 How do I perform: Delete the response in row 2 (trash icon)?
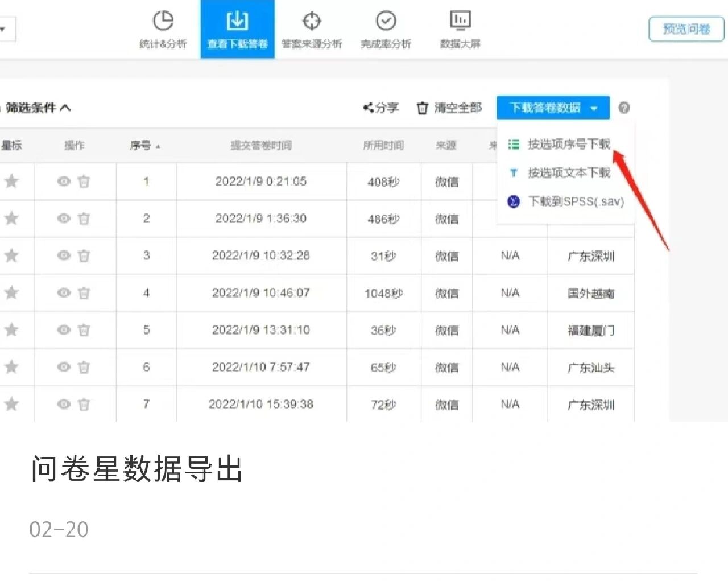point(84,219)
